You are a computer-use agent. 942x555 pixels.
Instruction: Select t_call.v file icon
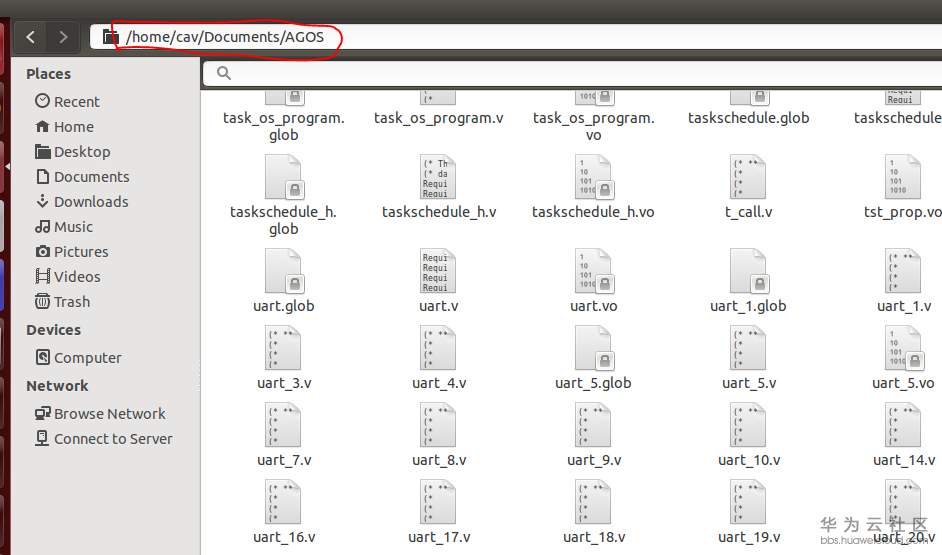pyautogui.click(x=749, y=177)
